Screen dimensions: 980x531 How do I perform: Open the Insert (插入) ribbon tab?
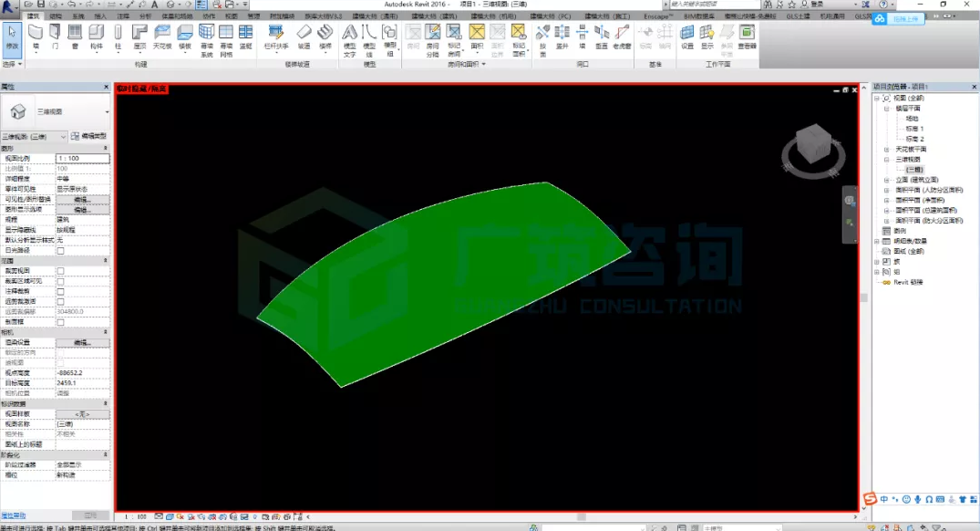(x=100, y=16)
